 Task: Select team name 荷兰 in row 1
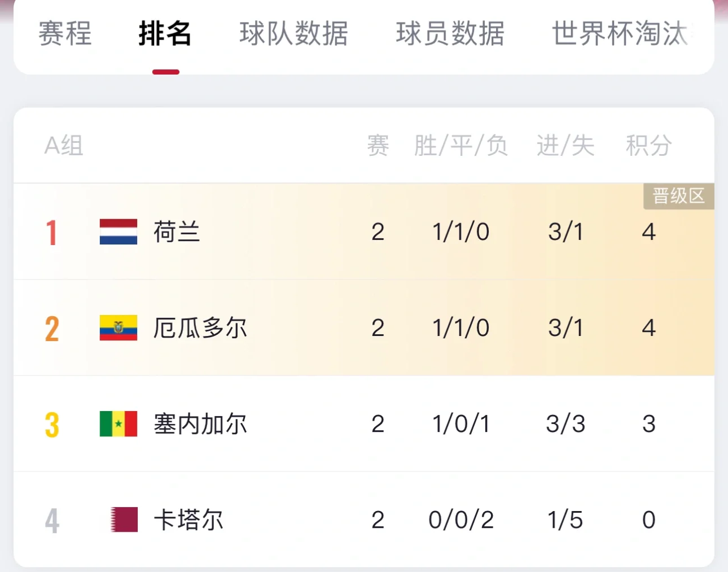click(x=178, y=232)
